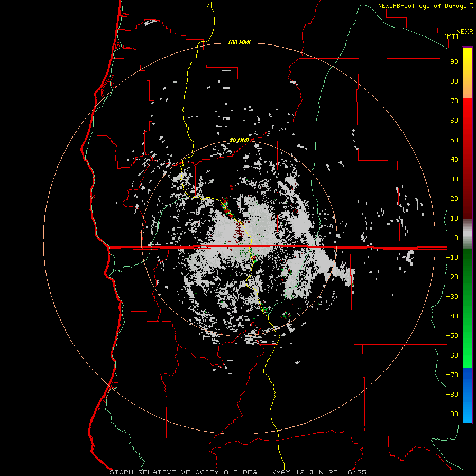Click the 100 NMI range ring label
This screenshot has width=476, height=476.
[239, 42]
